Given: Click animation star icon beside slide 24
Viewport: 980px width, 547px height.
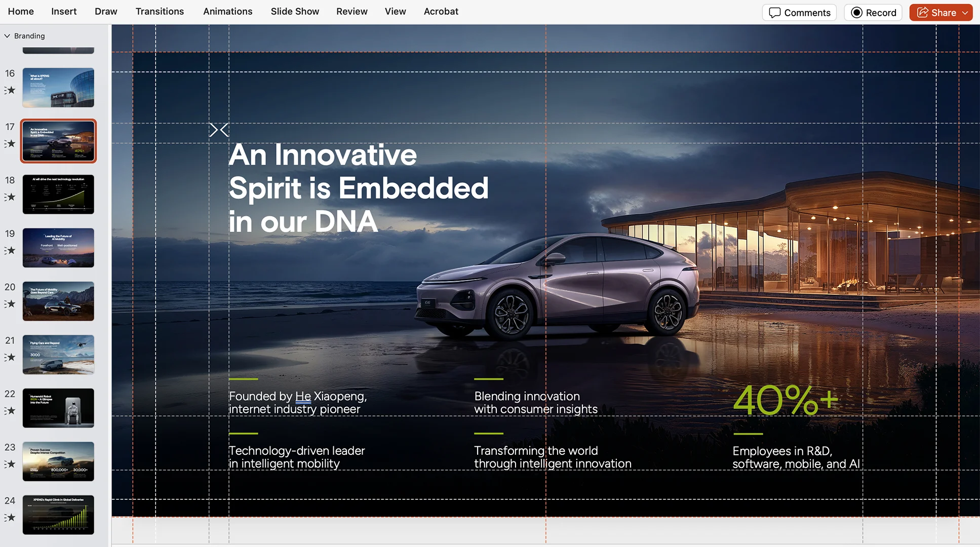Looking at the screenshot, I should click(10, 518).
